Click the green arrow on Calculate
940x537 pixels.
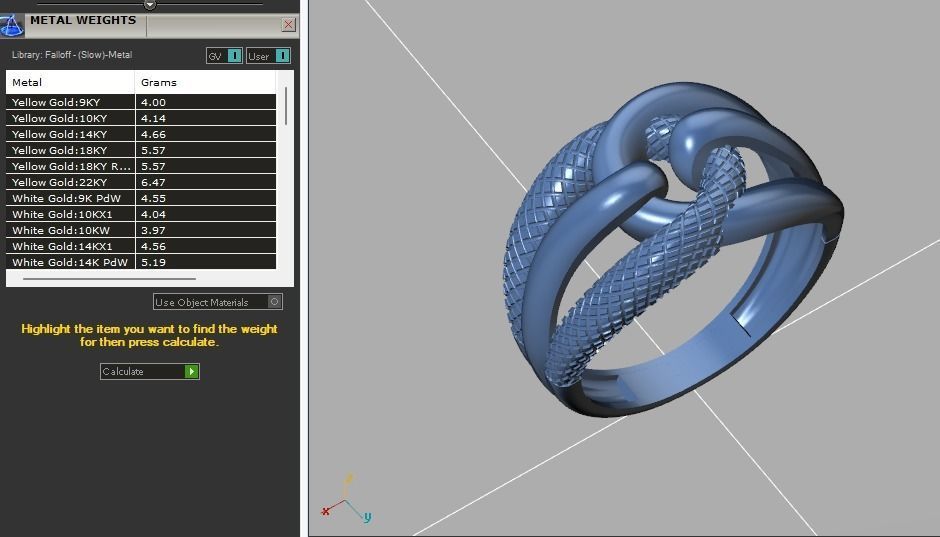191,372
